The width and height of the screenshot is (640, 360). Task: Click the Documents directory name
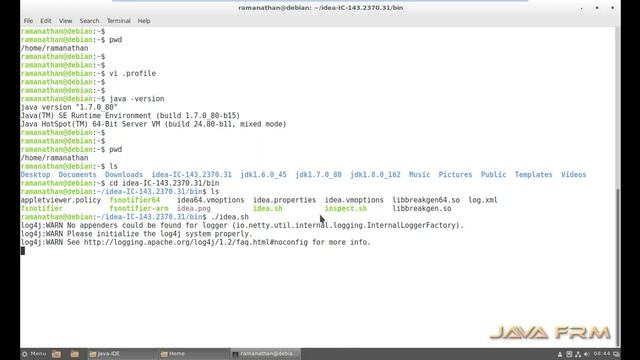78,175
